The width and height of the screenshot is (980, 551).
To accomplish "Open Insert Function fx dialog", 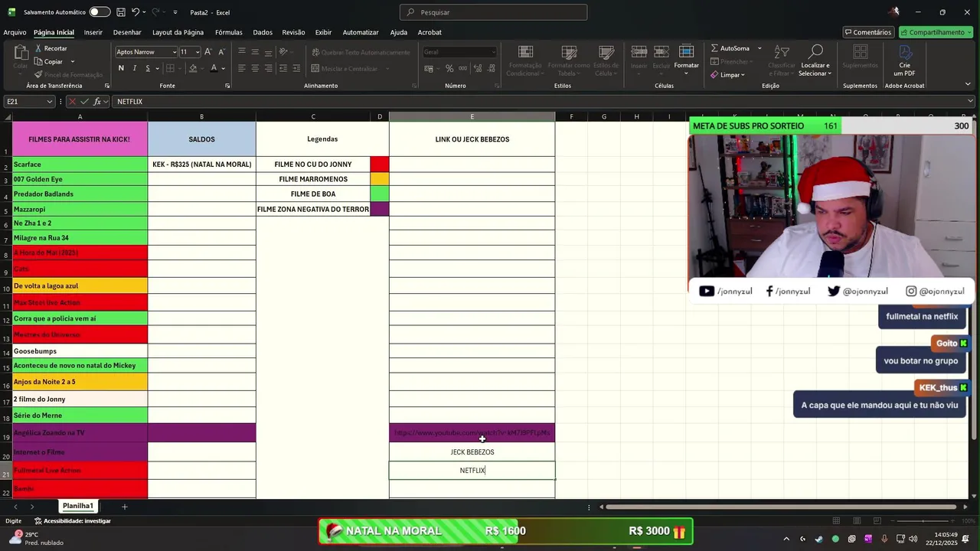I will (x=97, y=101).
